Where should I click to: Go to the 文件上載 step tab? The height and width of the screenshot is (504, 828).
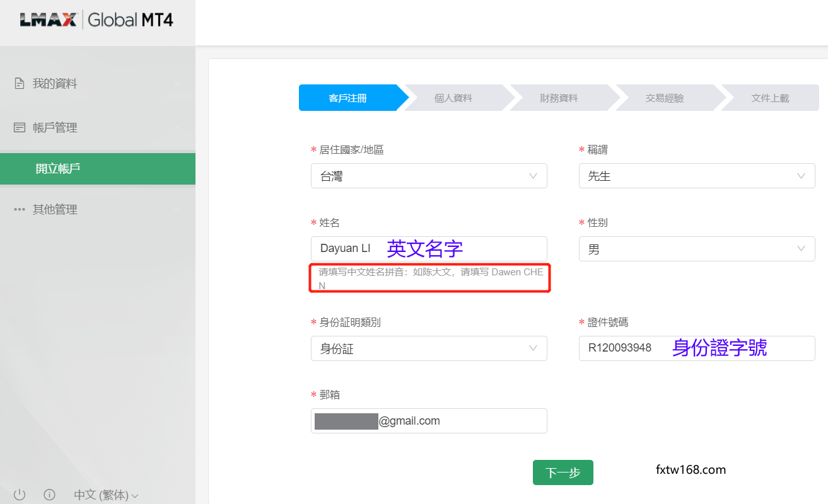(x=770, y=98)
